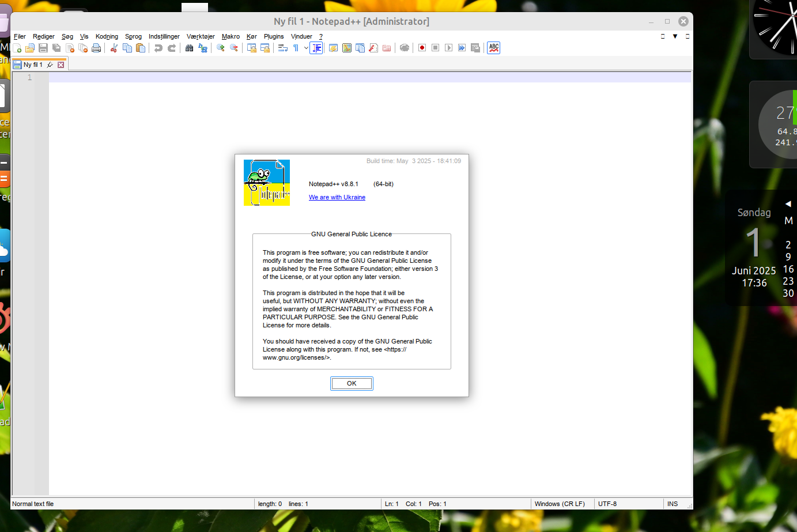The image size is (797, 532).
Task: Click the user-defined language lightning icon
Action: (333, 48)
